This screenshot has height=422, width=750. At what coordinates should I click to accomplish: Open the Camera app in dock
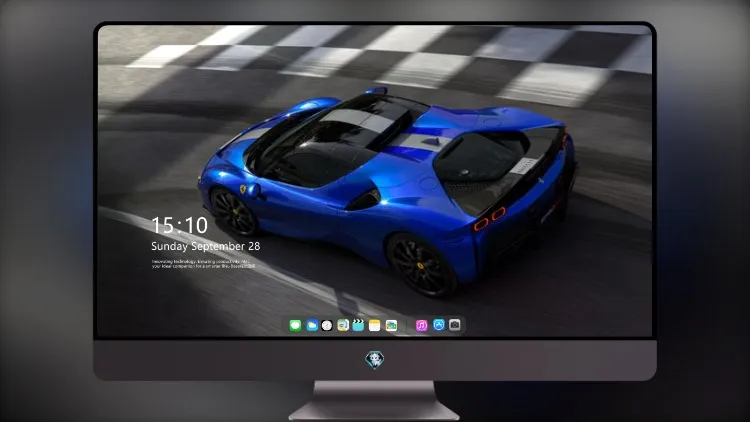(x=455, y=325)
